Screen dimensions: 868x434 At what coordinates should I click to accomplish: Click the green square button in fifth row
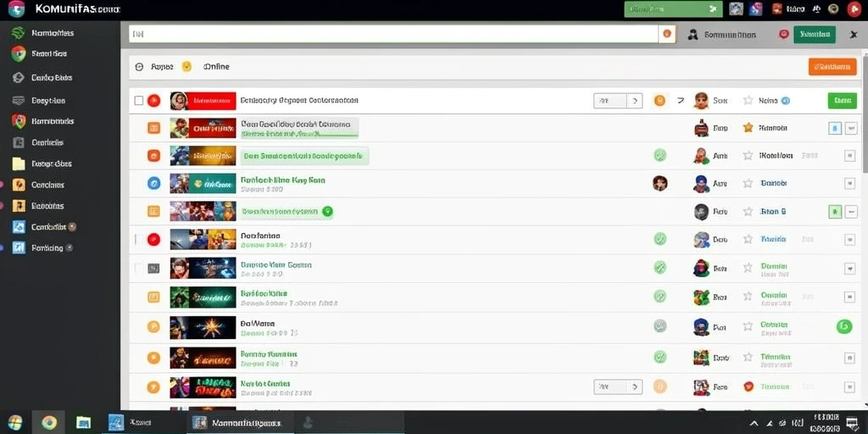click(835, 211)
